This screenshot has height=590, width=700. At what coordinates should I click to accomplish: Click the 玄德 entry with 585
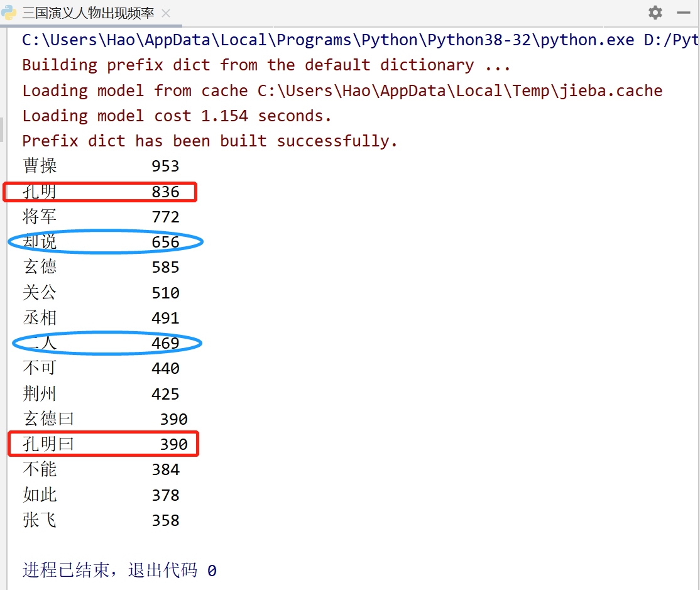[x=40, y=267]
